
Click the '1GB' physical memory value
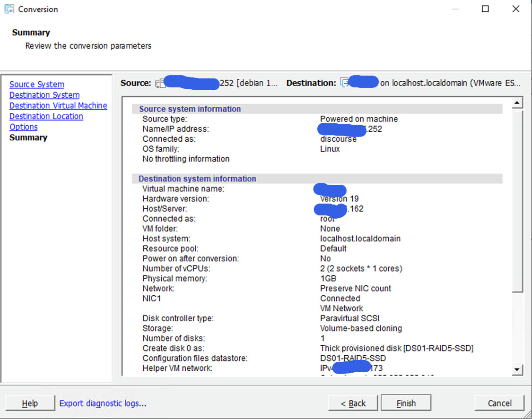[328, 278]
